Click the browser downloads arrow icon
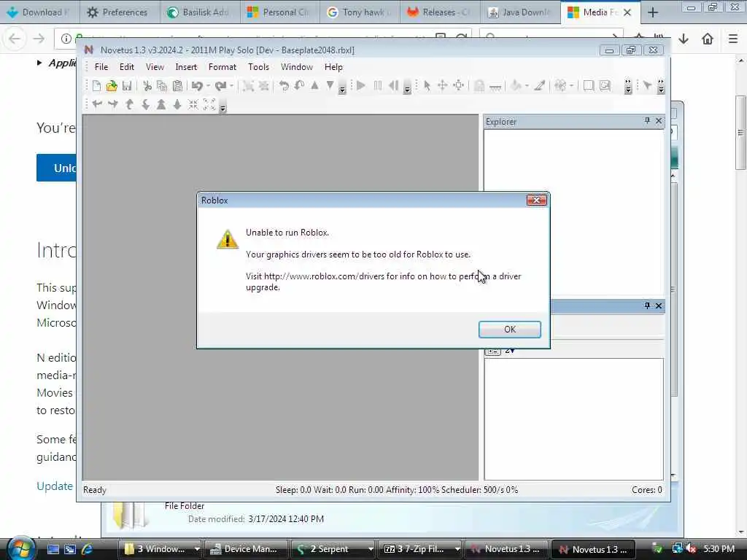Viewport: 747px width, 560px height. [x=684, y=39]
